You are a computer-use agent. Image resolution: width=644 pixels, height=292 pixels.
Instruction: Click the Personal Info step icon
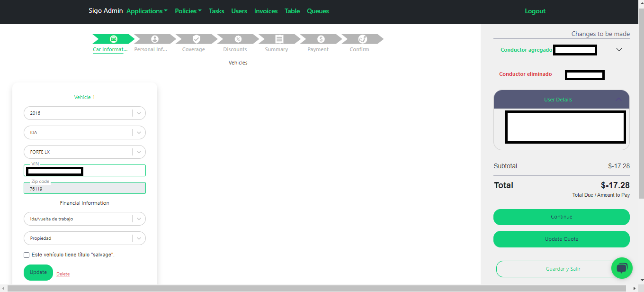[154, 39]
